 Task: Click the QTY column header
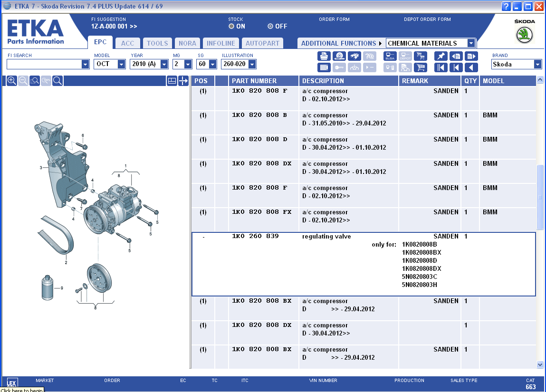click(470, 81)
